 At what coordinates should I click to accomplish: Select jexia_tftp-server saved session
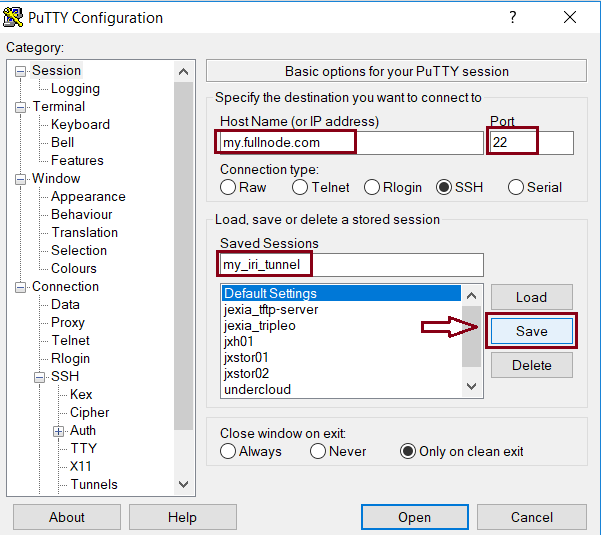[341, 310]
